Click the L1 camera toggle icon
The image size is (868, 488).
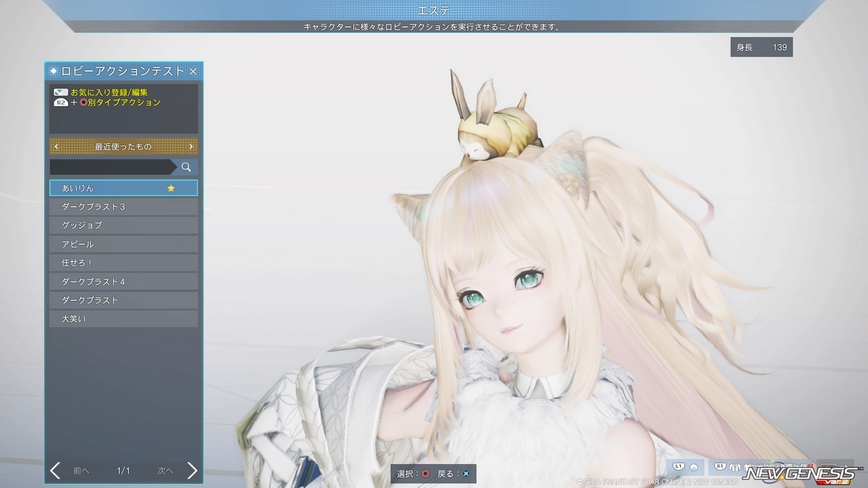click(x=686, y=468)
